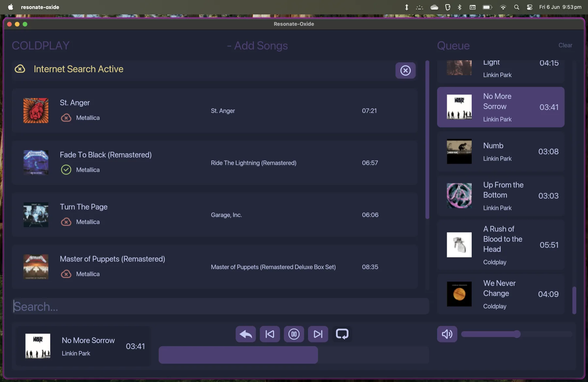This screenshot has height=382, width=588.
Task: Click the St. Anger song title
Action: point(75,103)
